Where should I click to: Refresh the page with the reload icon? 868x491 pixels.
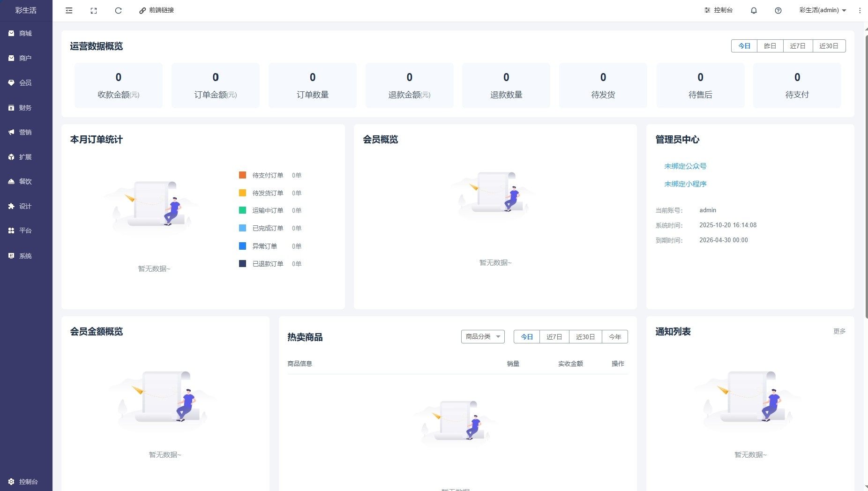(x=119, y=10)
